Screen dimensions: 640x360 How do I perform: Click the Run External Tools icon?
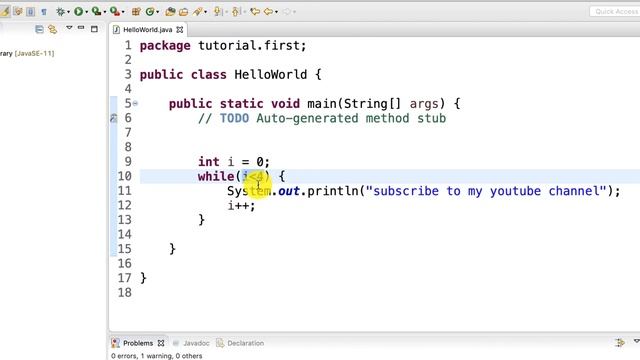115,11
